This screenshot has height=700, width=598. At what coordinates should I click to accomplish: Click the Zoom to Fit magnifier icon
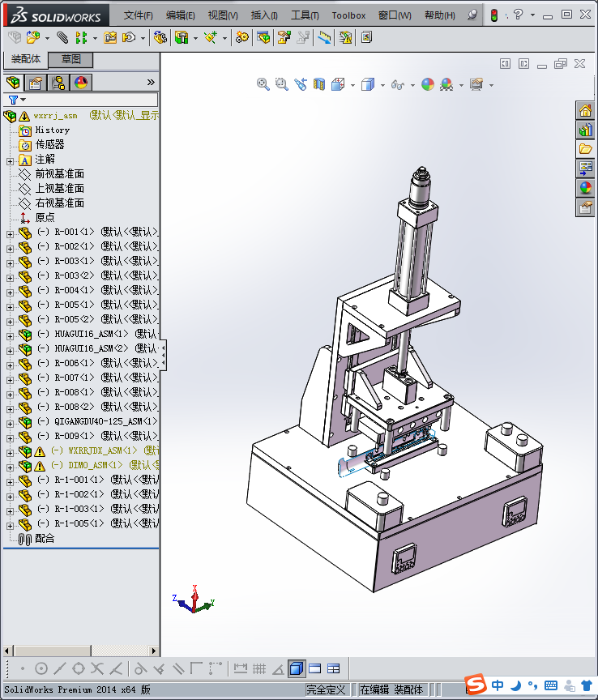coord(263,84)
